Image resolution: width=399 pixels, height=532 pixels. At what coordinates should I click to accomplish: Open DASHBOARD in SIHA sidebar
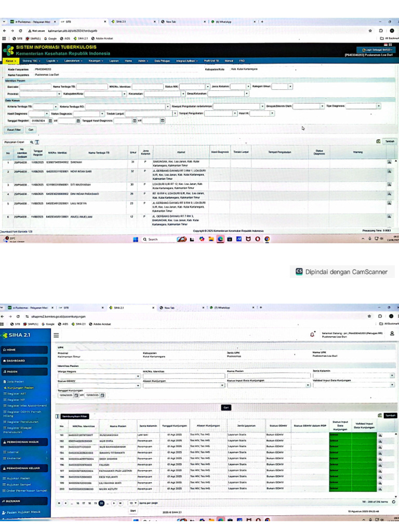click(x=24, y=361)
